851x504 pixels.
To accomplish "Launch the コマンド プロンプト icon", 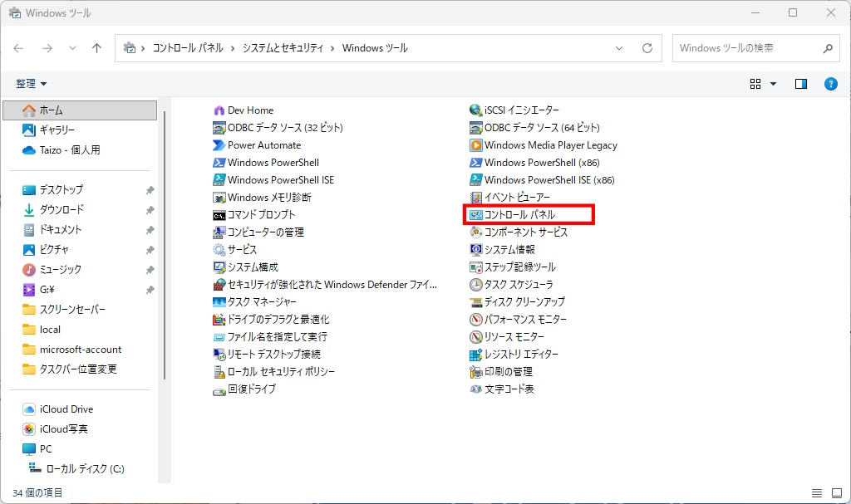I will point(219,215).
